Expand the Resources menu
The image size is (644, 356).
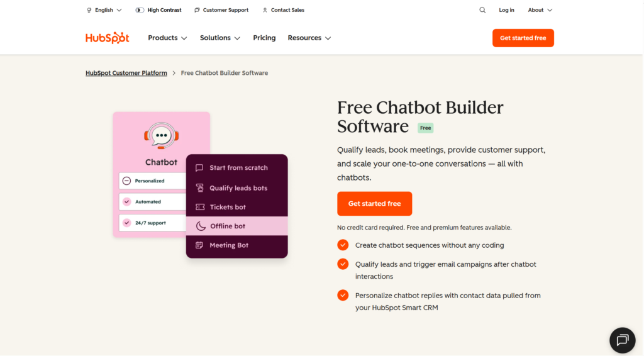309,38
